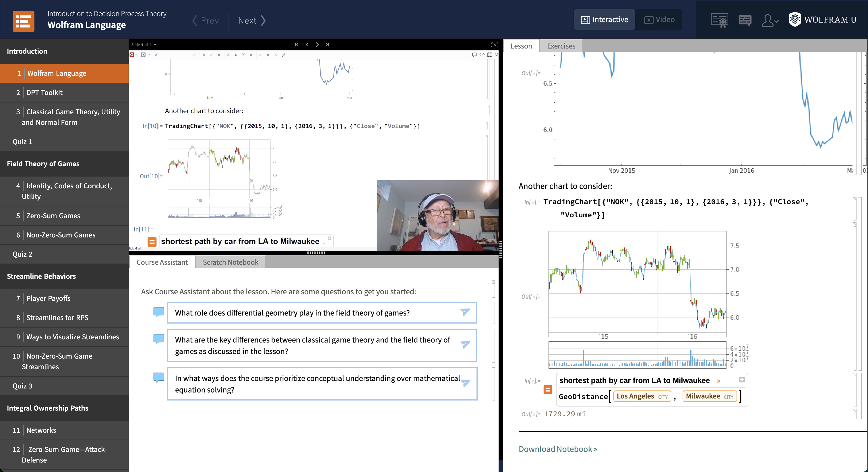Click the Milwaukee city entity
The height and width of the screenshot is (472, 868).
[710, 396]
